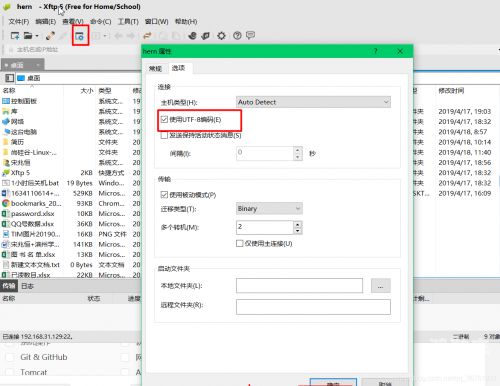The height and width of the screenshot is (386, 500).
Task: Click the Back arrow toolbar icon
Action: tap(118, 35)
